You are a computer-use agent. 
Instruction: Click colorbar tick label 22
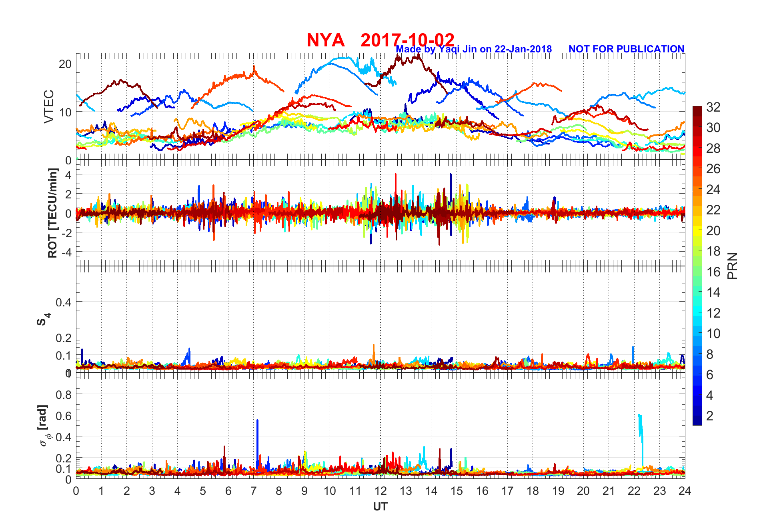point(713,210)
